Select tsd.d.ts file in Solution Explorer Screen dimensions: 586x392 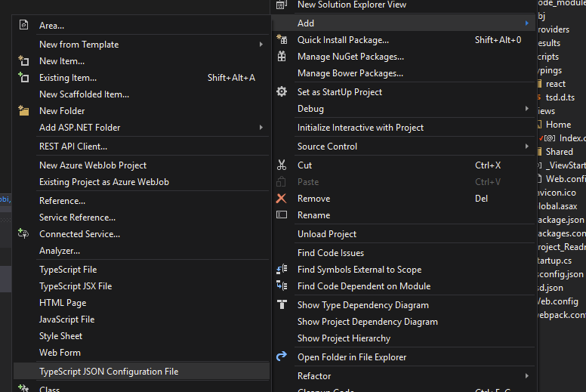560,97
